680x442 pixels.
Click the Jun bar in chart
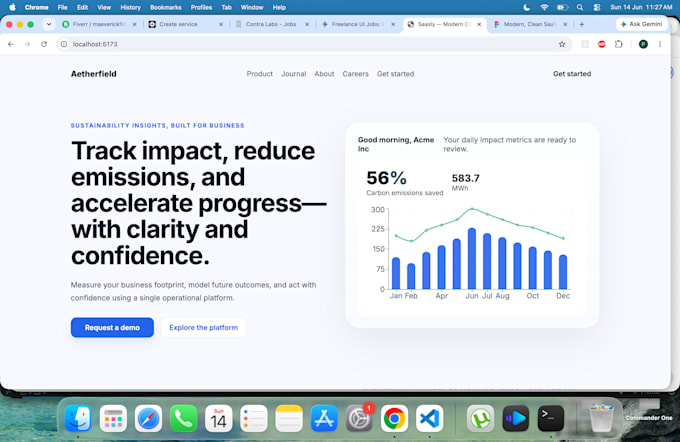tap(472, 259)
